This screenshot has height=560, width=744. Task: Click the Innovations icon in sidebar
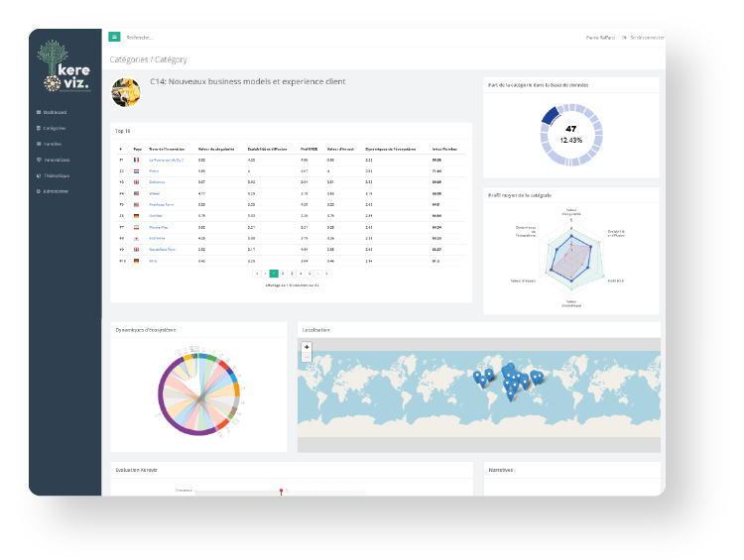pos(38,160)
